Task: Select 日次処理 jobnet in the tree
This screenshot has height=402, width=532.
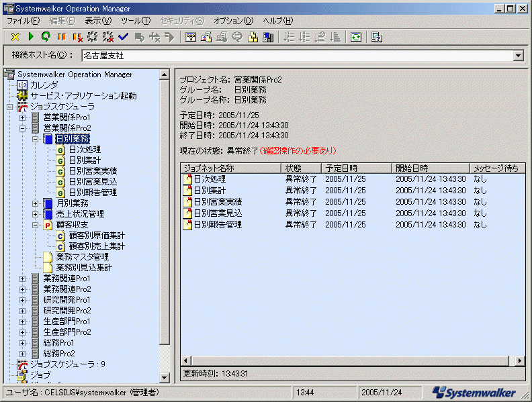Action: [x=85, y=150]
